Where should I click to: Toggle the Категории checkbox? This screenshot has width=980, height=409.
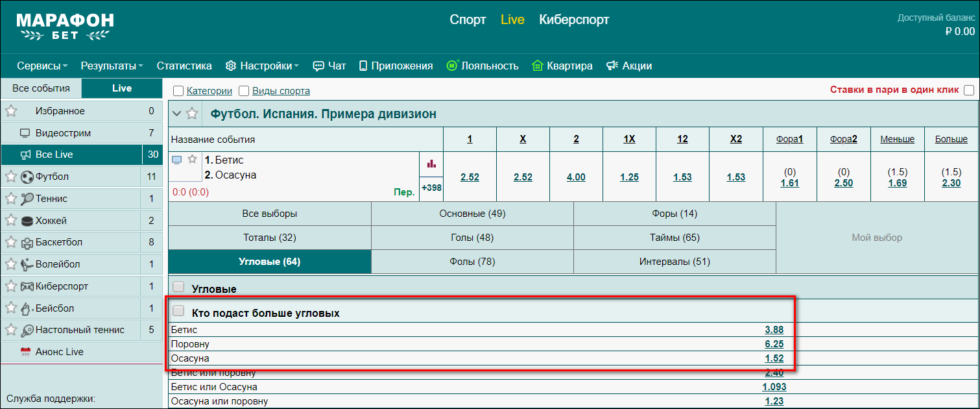(x=178, y=91)
